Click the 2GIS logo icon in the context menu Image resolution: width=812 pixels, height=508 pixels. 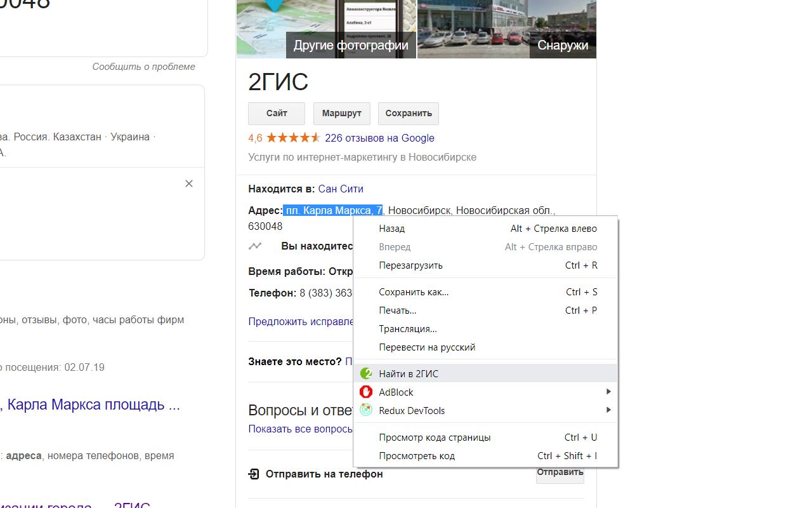tap(366, 373)
